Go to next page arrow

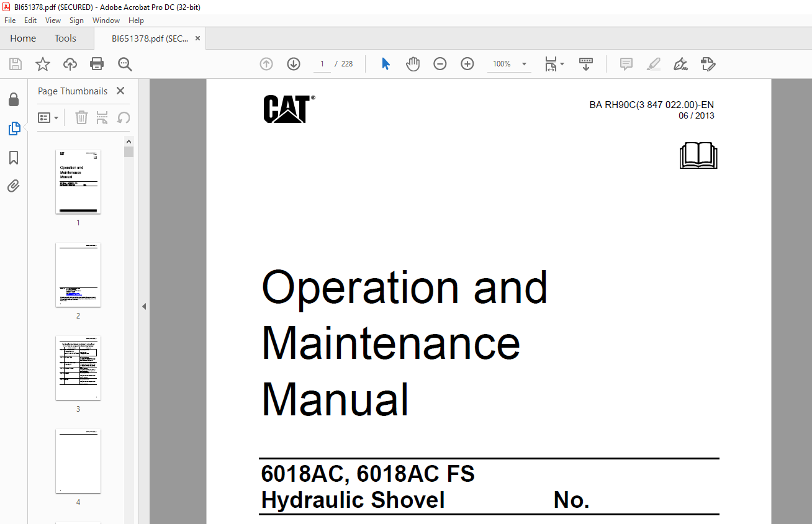pyautogui.click(x=294, y=64)
